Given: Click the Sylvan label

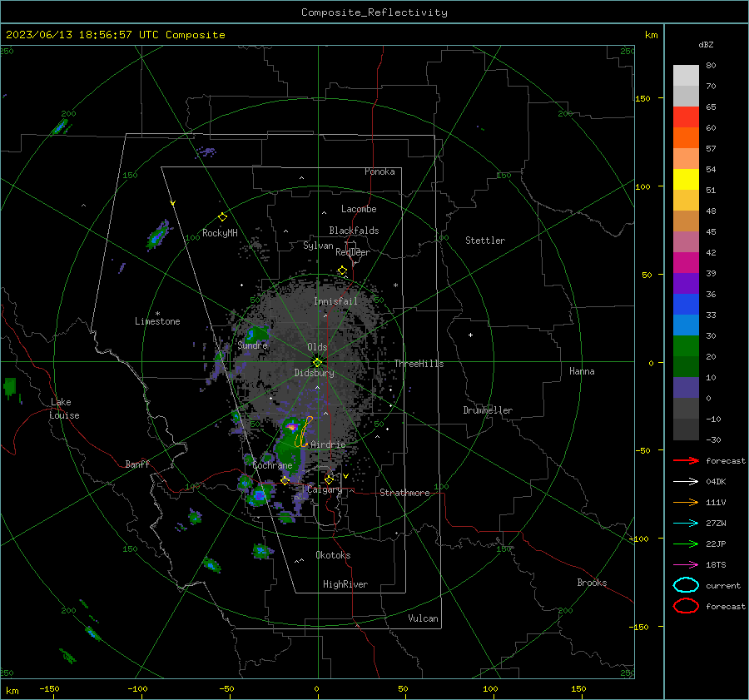Looking at the screenshot, I should [x=318, y=246].
